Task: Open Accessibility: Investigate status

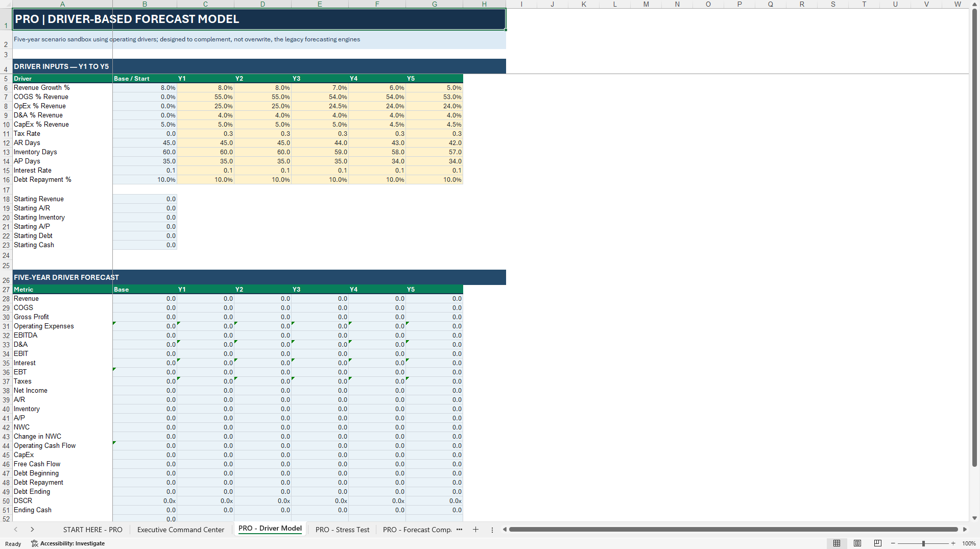Action: (x=68, y=543)
